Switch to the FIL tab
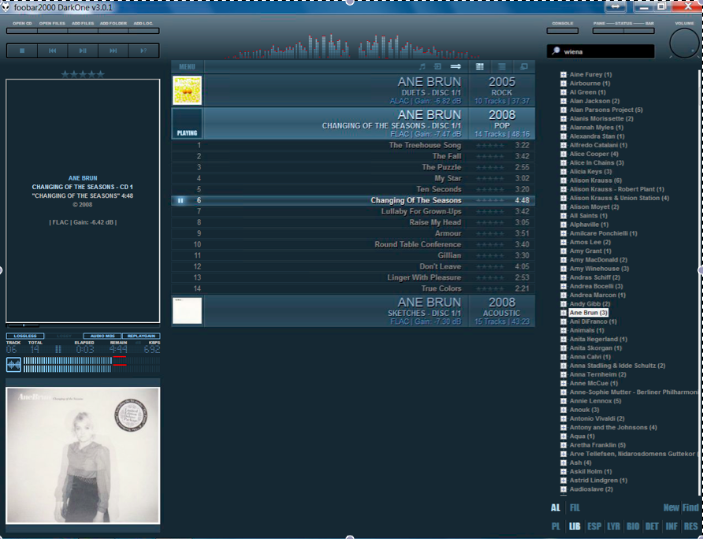This screenshot has width=703, height=539. point(575,508)
